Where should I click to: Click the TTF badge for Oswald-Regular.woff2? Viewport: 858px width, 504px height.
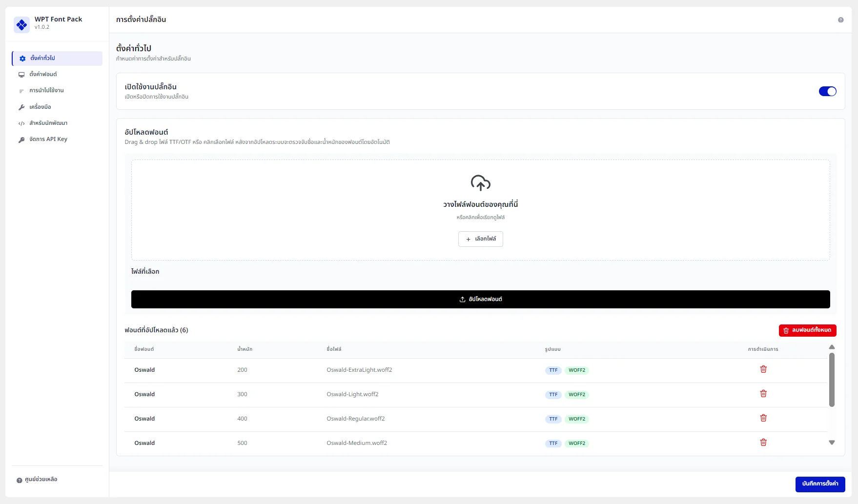tap(553, 419)
